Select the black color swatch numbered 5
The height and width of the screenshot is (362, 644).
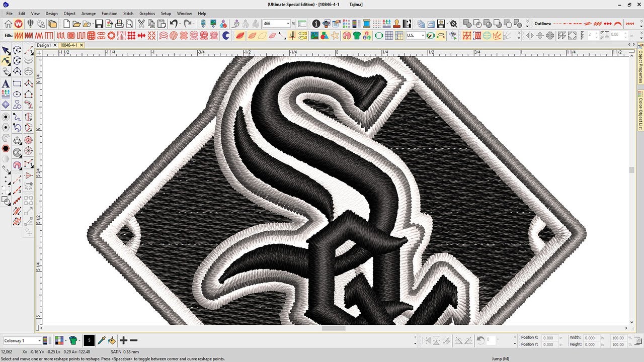click(89, 340)
